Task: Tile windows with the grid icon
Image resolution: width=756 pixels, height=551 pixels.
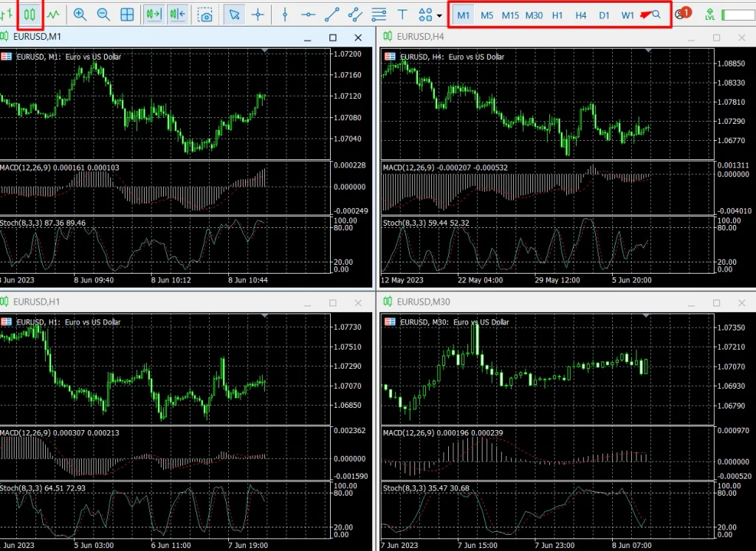Action: pyautogui.click(x=127, y=15)
